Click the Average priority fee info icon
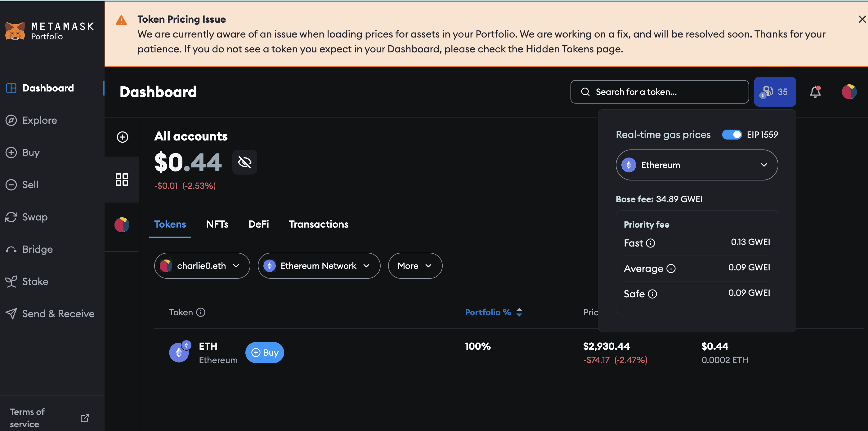The width and height of the screenshot is (868, 431). 671,269
